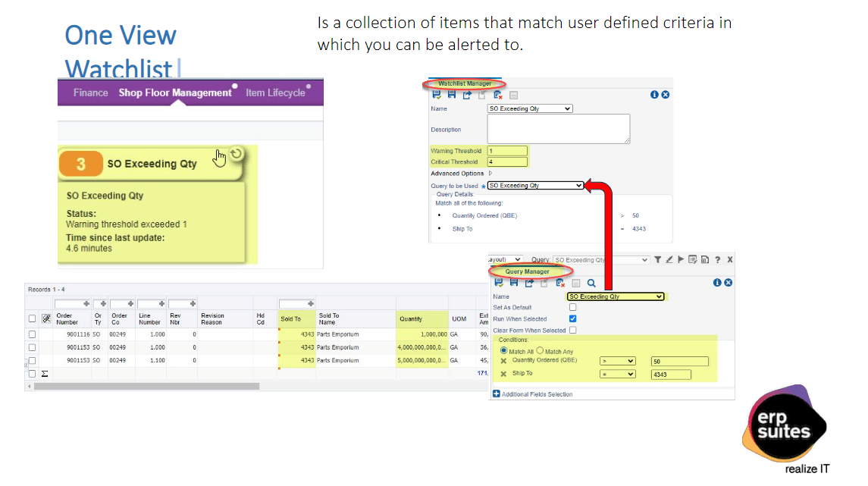This screenshot has height=486, width=868.
Task: Click the horizontal scrollbar thumb below the grid
Action: [x=147, y=387]
